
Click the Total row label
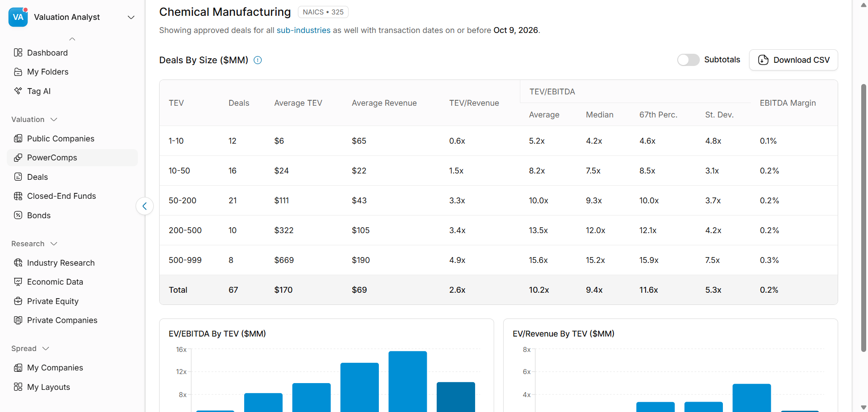tap(178, 290)
